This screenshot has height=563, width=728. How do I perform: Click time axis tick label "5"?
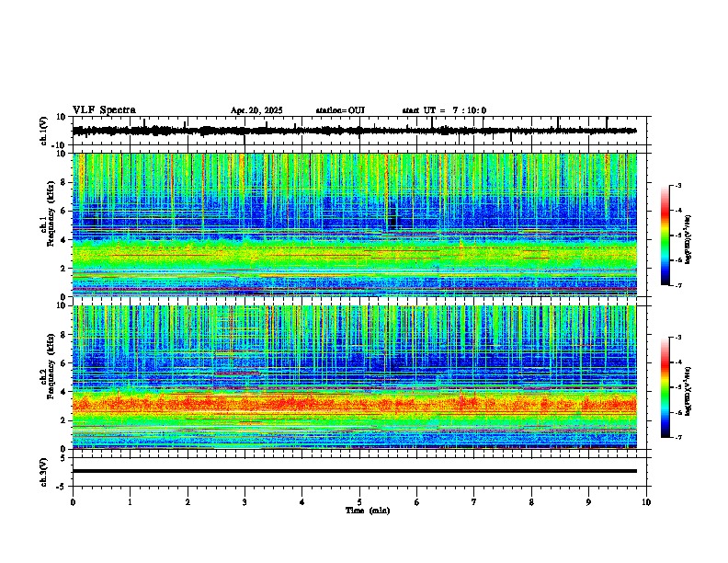pos(359,502)
